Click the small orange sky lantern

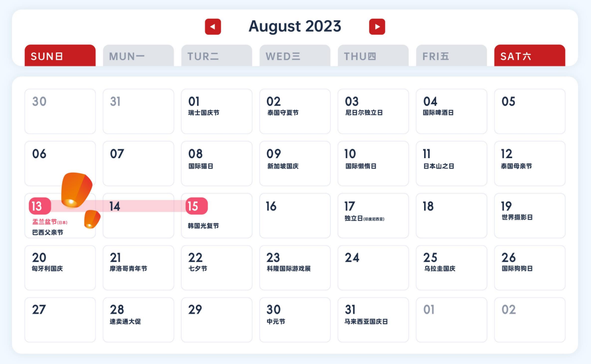(x=92, y=219)
